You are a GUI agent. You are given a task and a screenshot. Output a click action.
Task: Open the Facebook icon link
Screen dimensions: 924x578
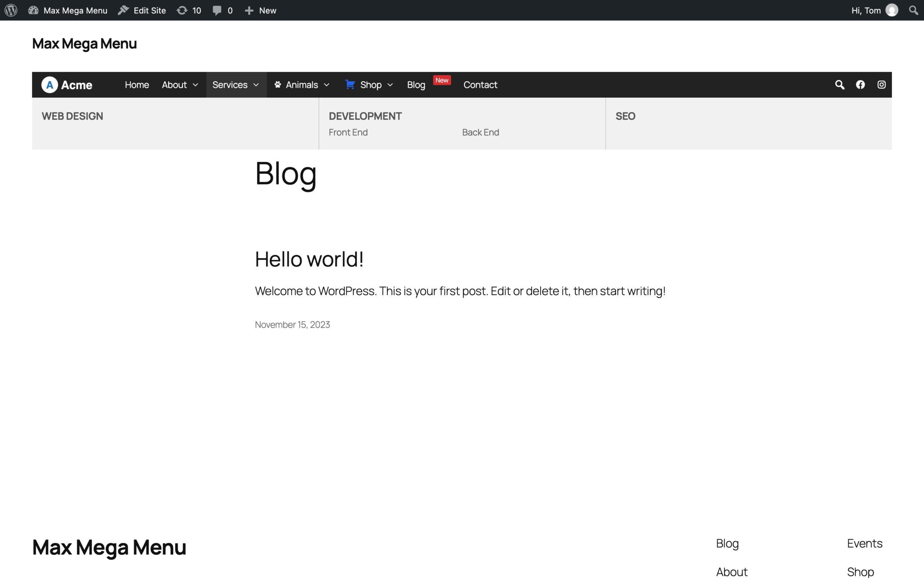[860, 85]
